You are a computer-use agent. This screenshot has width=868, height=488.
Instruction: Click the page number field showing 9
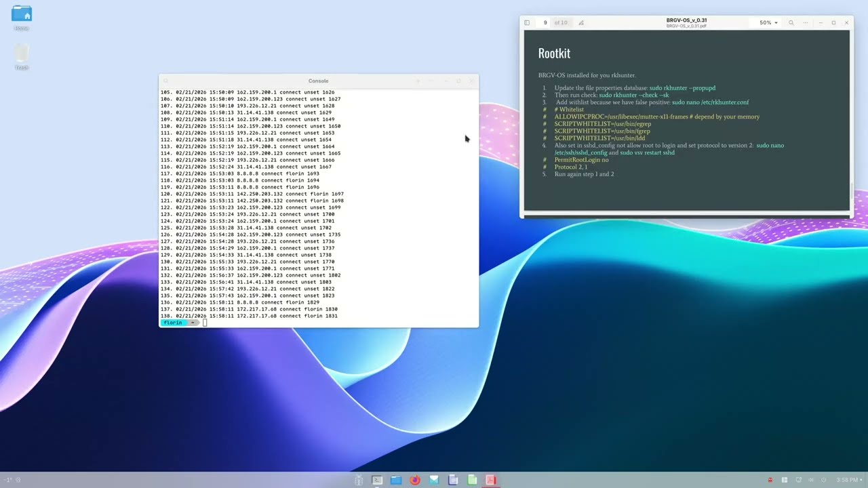pos(545,22)
